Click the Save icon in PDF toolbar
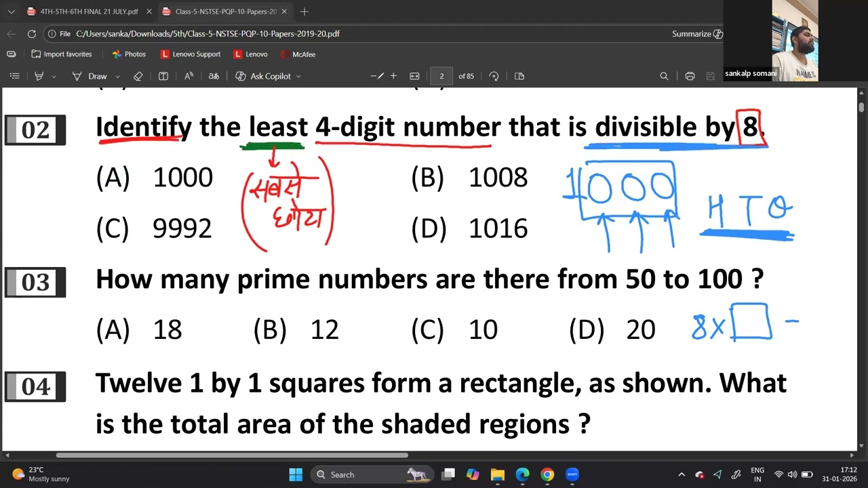The height and width of the screenshot is (488, 868). click(711, 76)
